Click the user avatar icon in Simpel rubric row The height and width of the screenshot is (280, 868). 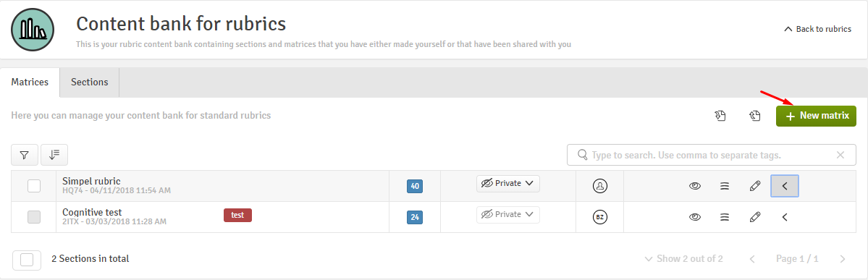599,186
